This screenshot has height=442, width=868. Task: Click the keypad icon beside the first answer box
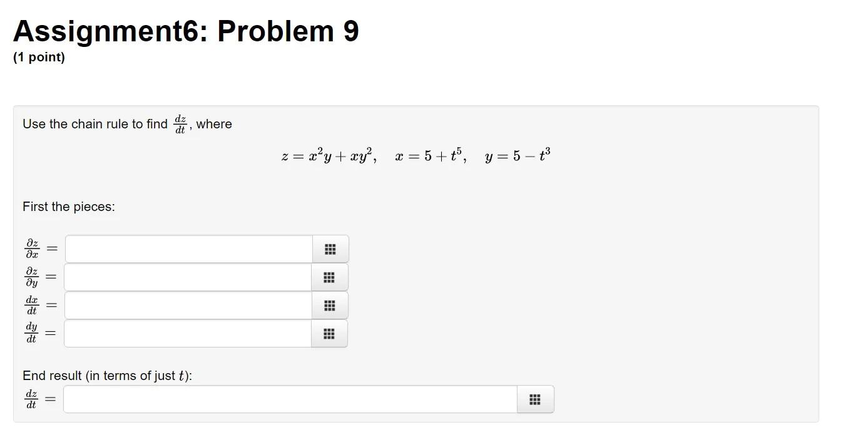pos(330,249)
